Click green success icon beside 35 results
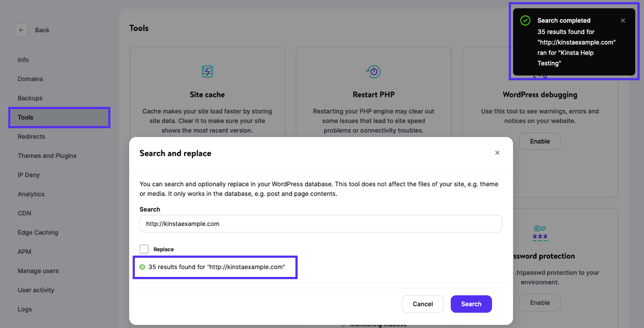The width and height of the screenshot is (644, 328). coord(142,267)
